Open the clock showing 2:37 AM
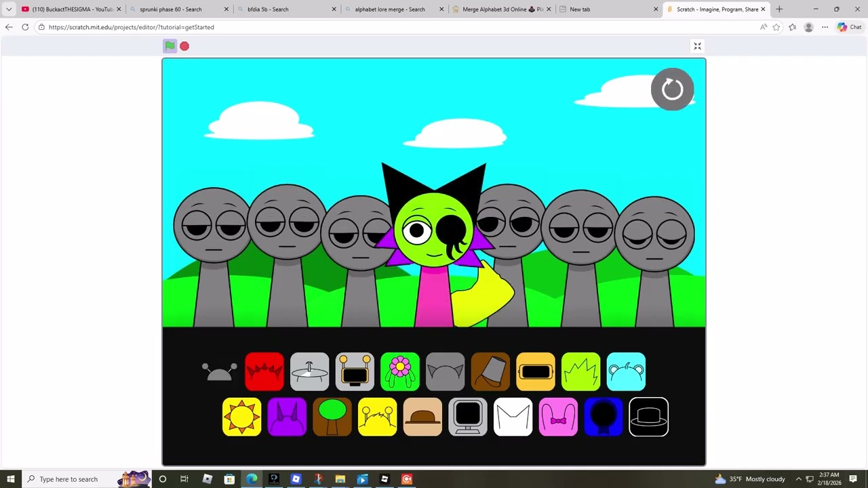This screenshot has width=868, height=488. click(x=829, y=479)
